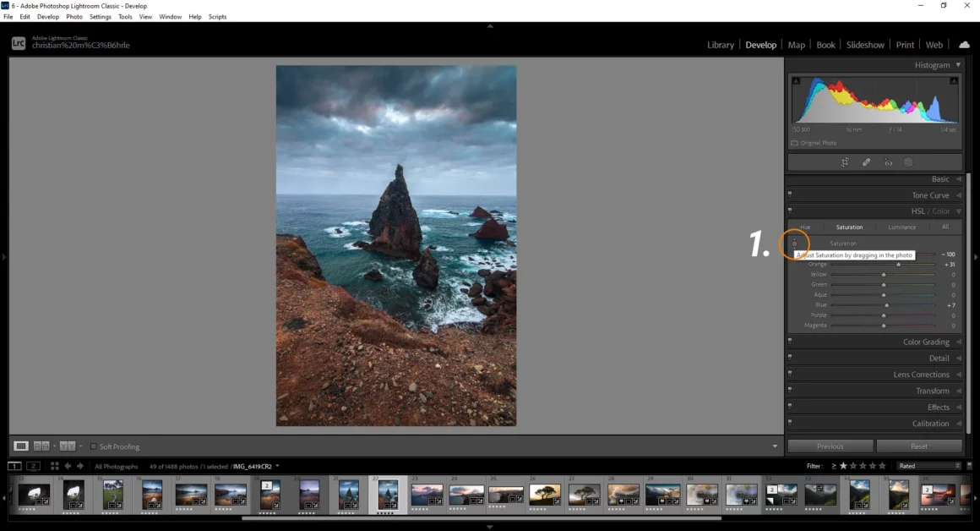The width and height of the screenshot is (980, 531).
Task: Click the Saturation targeted adjustment tool
Action: coord(794,244)
